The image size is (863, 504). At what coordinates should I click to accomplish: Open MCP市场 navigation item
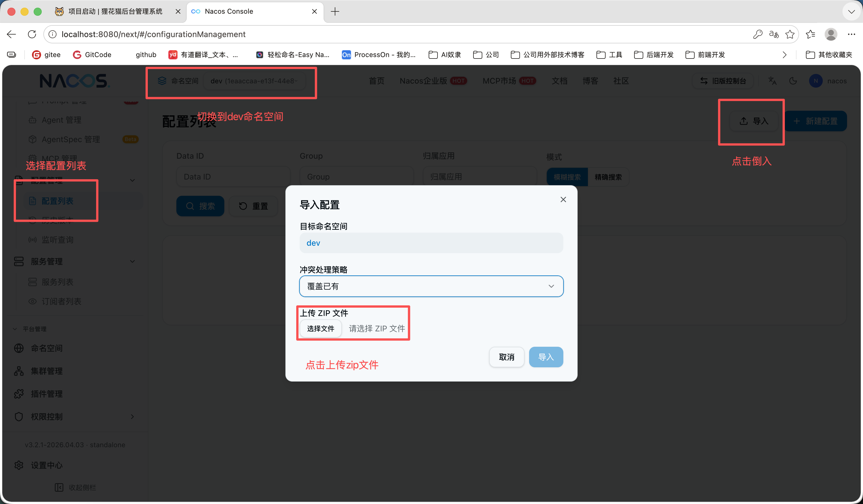point(509,81)
